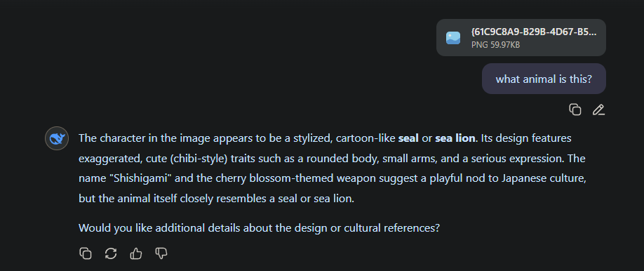This screenshot has height=271, width=644.
Task: Dislike the response with thumbs down
Action: 161,253
